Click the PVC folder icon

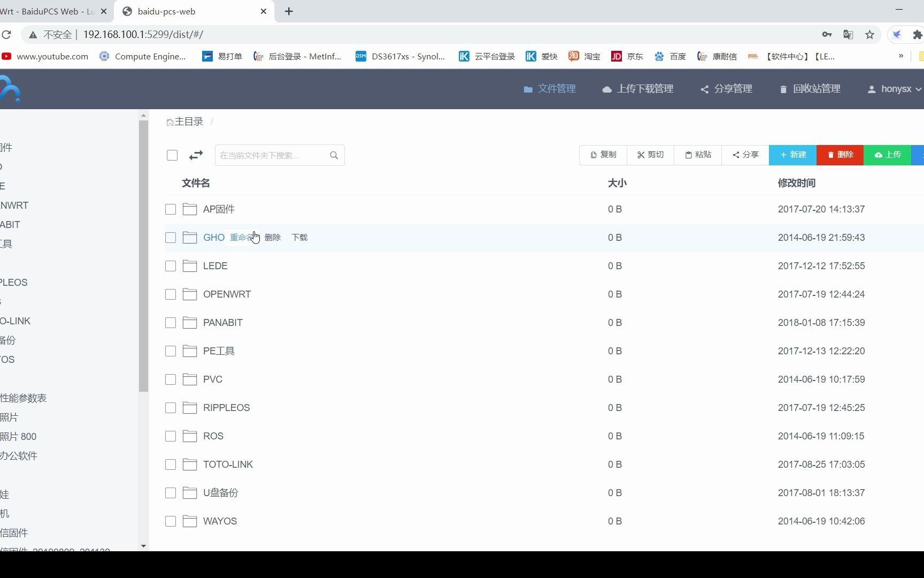(x=190, y=379)
